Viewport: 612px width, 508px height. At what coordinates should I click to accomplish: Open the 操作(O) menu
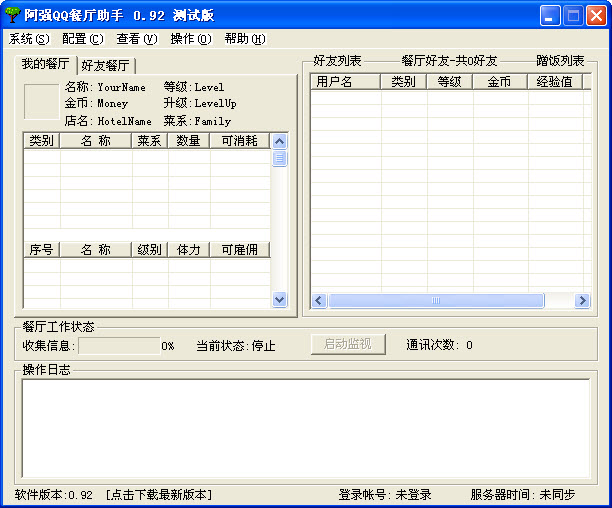(x=190, y=39)
